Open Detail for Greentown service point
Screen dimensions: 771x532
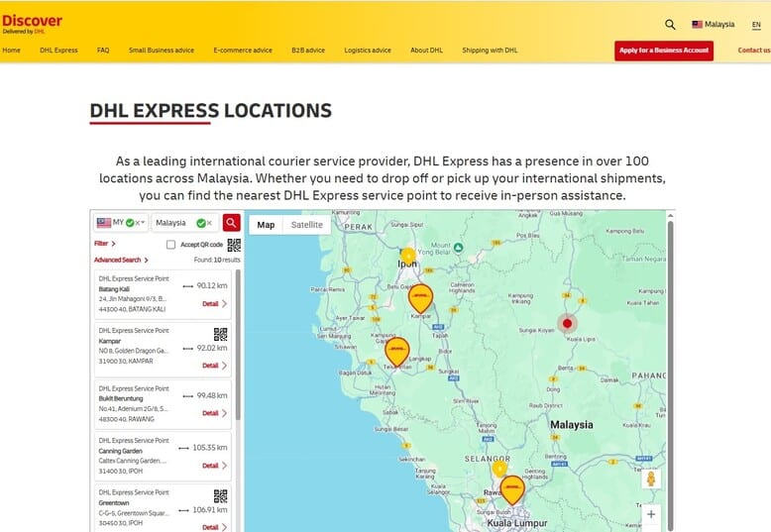pos(214,527)
